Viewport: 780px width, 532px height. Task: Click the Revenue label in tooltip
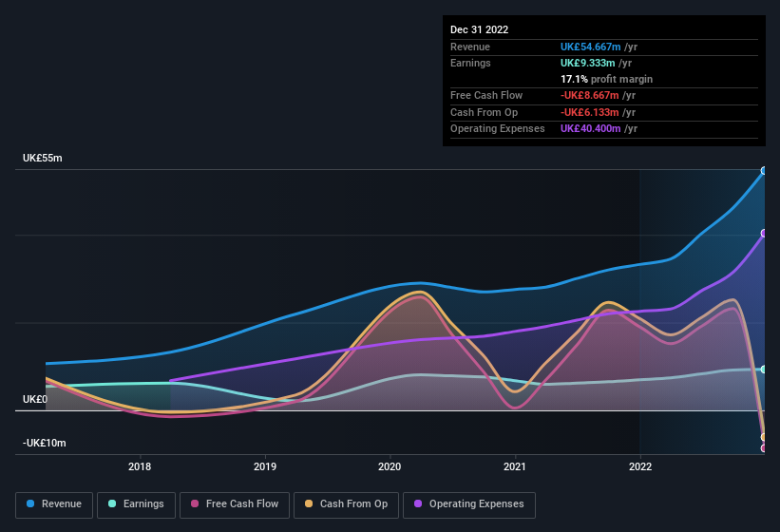(x=470, y=47)
